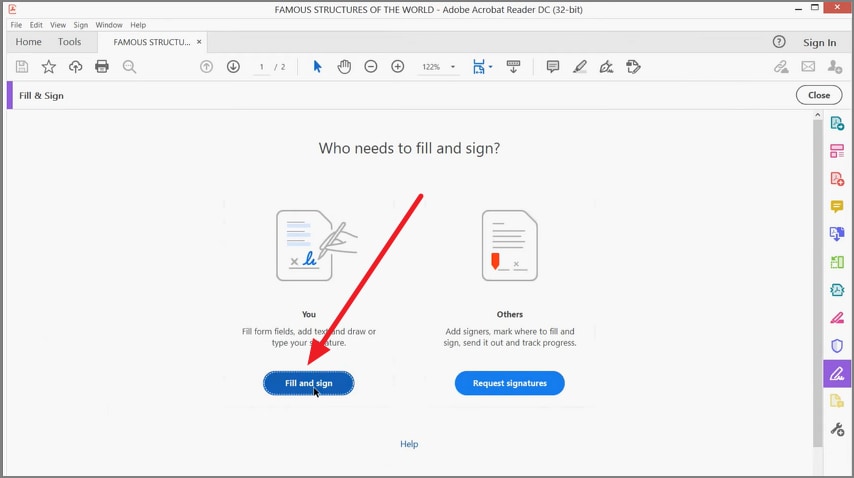The height and width of the screenshot is (478, 854).
Task: Click the Save file icon
Action: pyautogui.click(x=22, y=66)
